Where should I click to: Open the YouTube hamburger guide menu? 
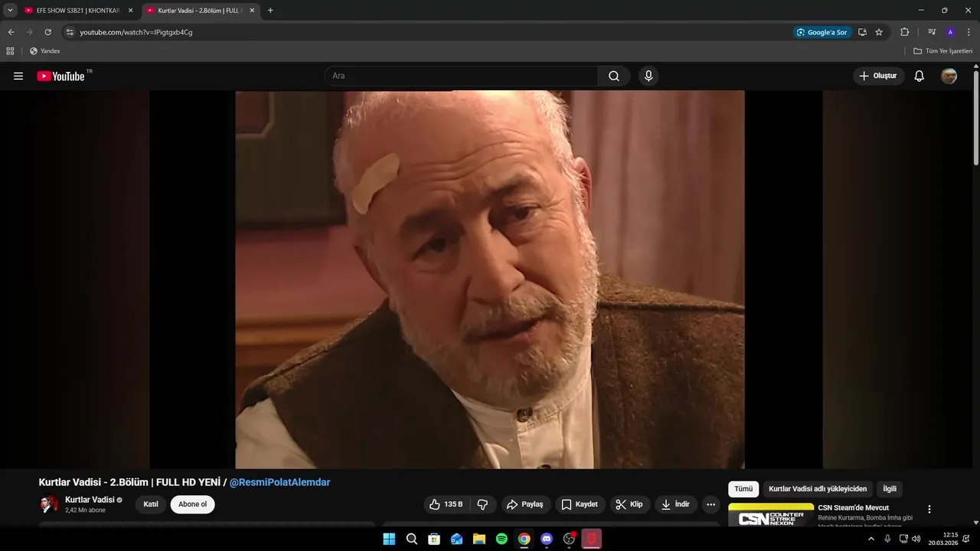click(18, 76)
